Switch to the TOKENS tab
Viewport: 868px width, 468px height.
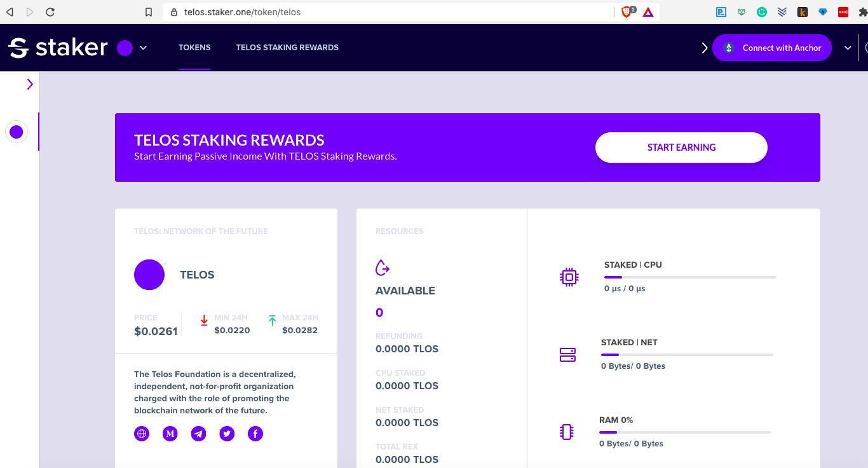pos(194,48)
